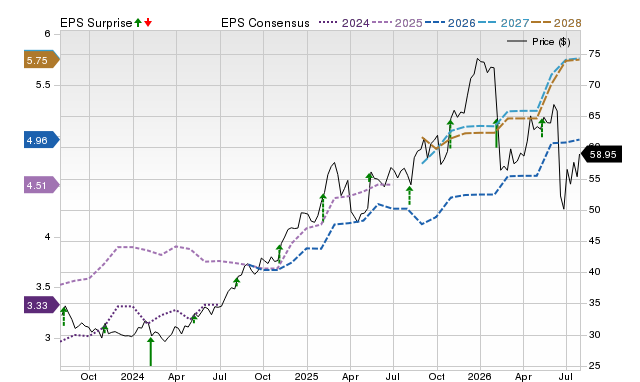Screen dimensions: 640x382
Task: Click the 4 label on EPS axis
Action: click(x=47, y=237)
